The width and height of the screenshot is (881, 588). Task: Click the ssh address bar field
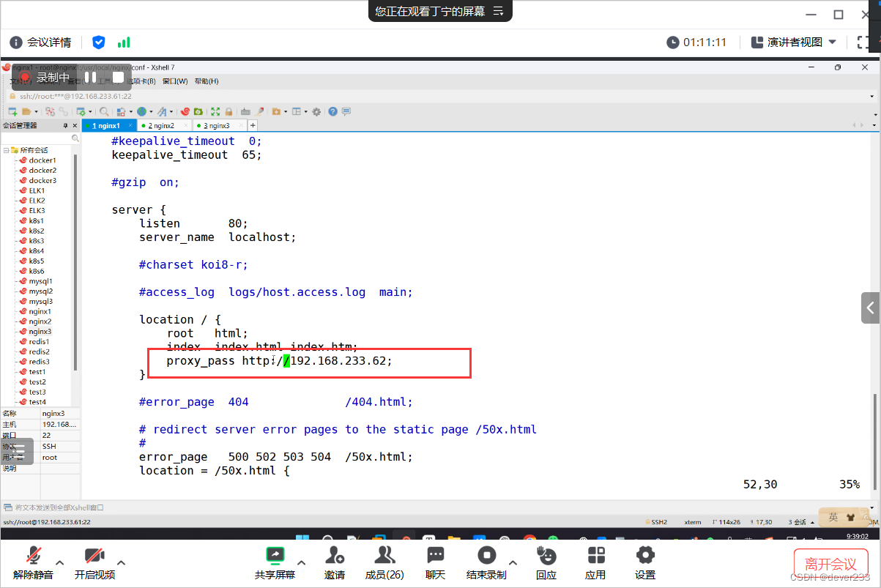(x=439, y=96)
